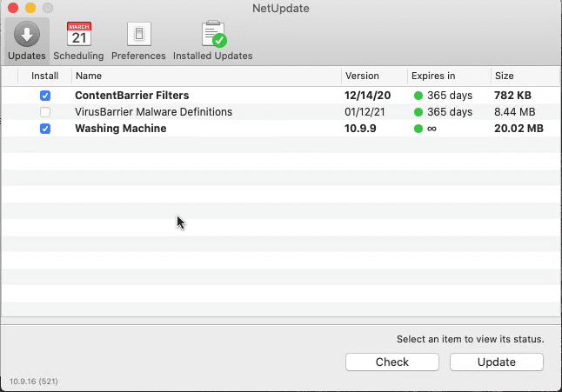Click the version 01/12/21 cell
The image size is (562, 392).
(365, 112)
